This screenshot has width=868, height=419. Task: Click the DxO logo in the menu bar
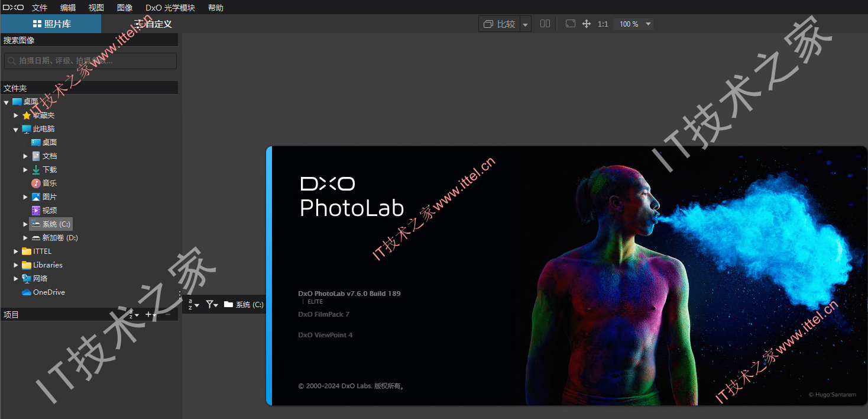[x=13, y=8]
